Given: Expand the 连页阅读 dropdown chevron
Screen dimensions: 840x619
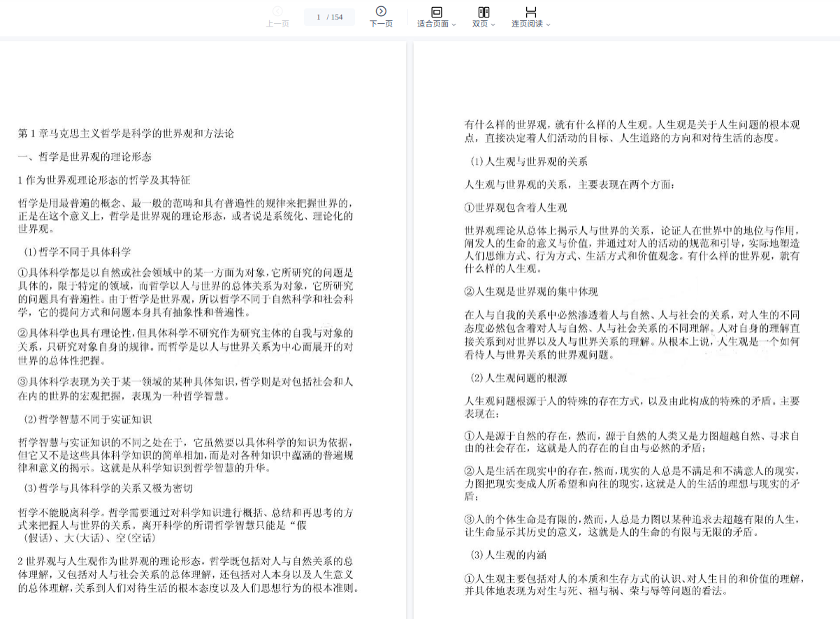Looking at the screenshot, I should click(x=549, y=24).
